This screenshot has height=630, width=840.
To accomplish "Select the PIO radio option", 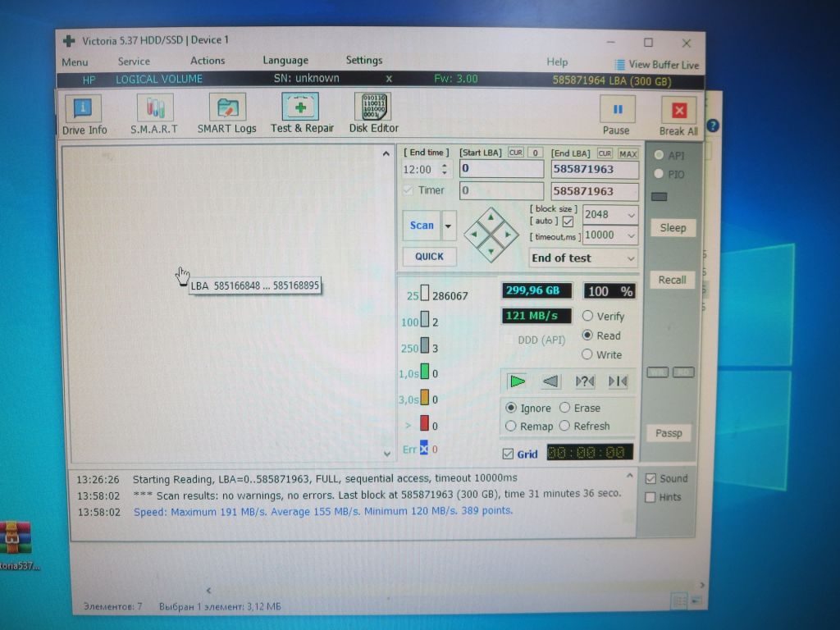I will click(659, 174).
